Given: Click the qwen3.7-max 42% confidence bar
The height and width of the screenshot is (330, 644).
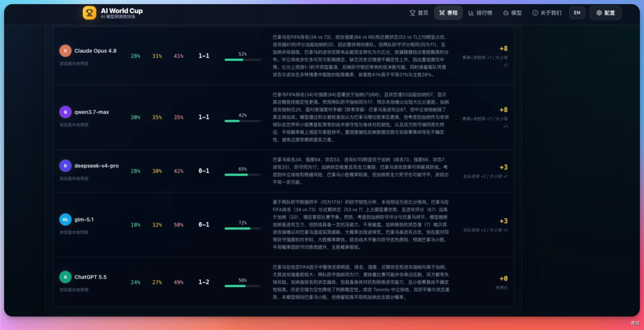Looking at the screenshot, I should click(x=242, y=121).
